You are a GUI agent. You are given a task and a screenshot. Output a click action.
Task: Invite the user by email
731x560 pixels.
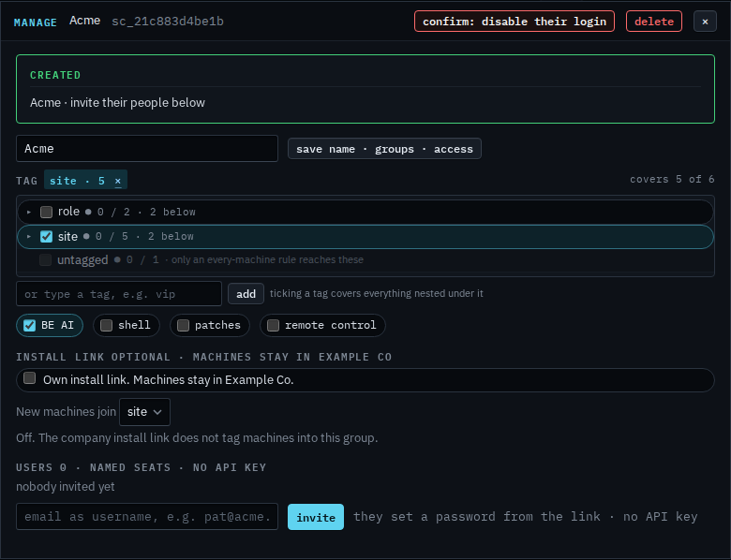[316, 517]
